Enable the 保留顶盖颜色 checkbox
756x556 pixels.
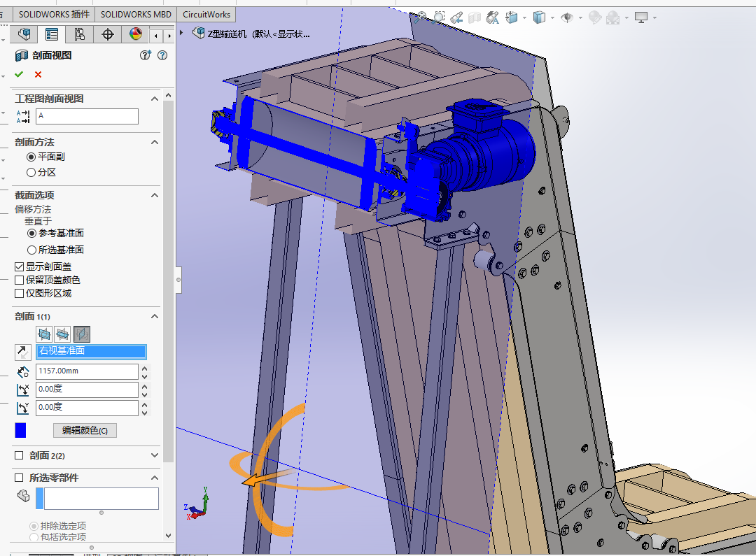pyautogui.click(x=20, y=280)
